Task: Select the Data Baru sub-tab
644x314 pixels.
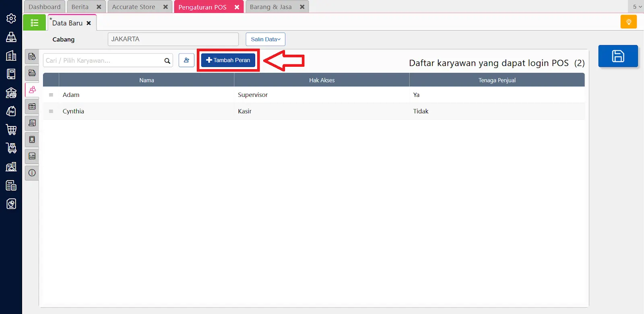Action: (x=67, y=23)
